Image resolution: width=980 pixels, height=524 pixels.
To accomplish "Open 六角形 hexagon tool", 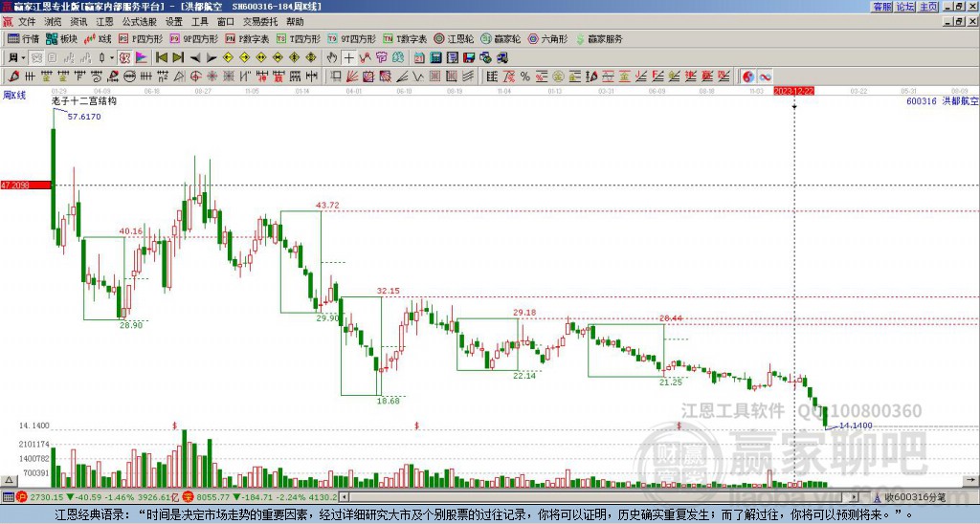I will click(547, 38).
